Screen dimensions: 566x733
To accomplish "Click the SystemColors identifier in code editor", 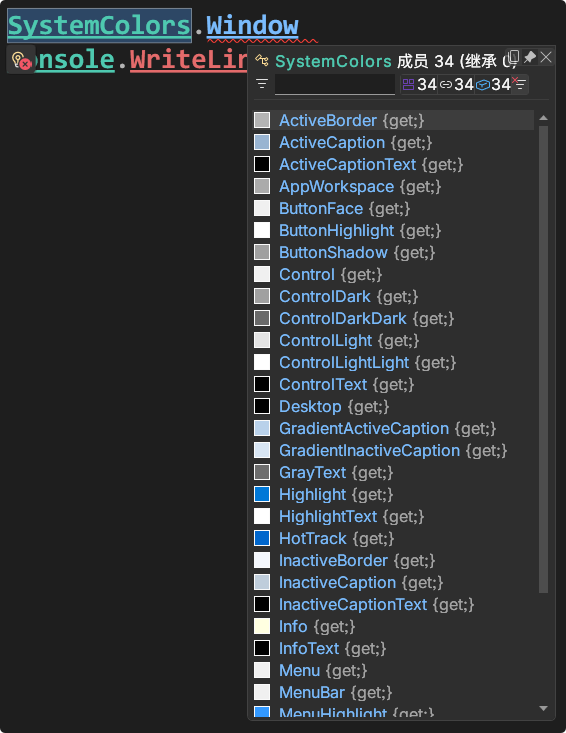I will pyautogui.click(x=100, y=25).
